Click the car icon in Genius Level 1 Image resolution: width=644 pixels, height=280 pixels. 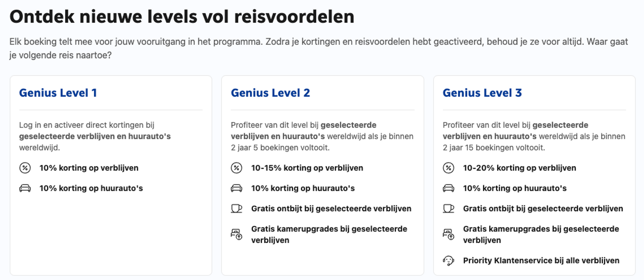pos(25,188)
